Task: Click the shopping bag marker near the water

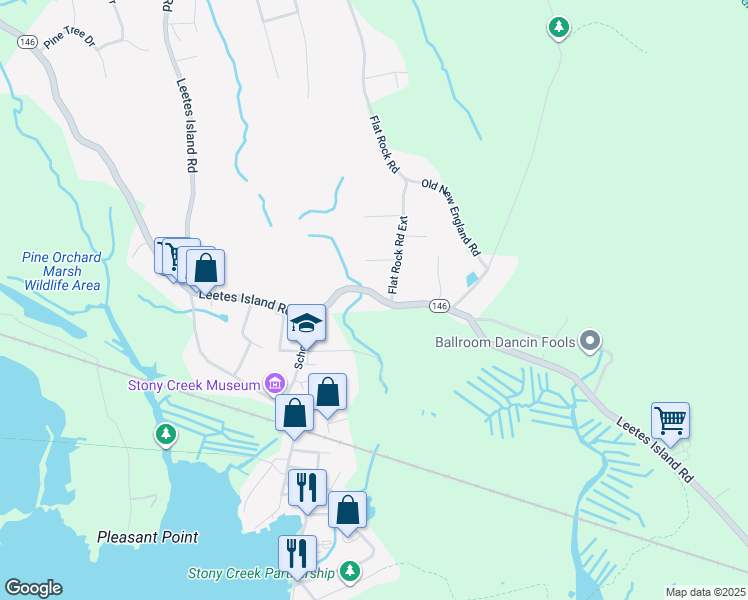Action: (x=347, y=513)
